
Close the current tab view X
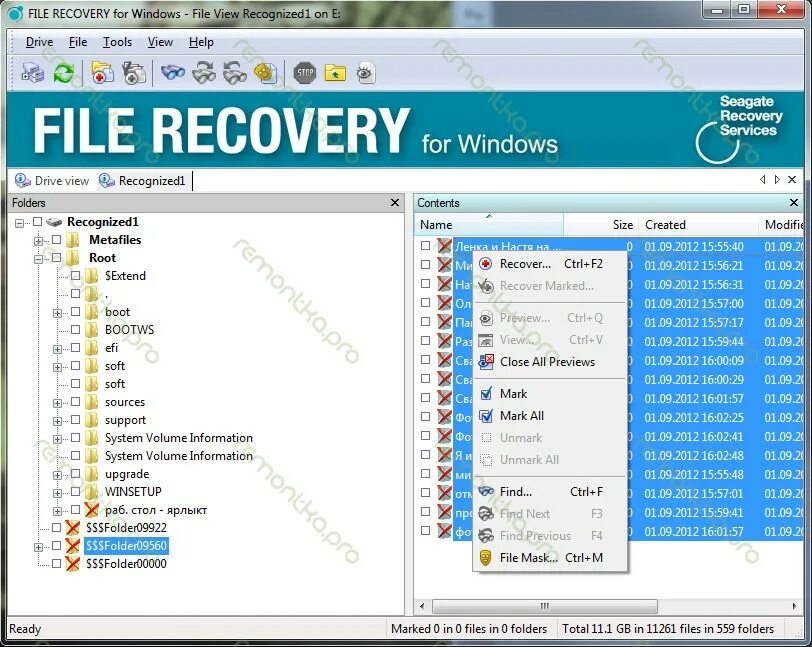(x=792, y=179)
